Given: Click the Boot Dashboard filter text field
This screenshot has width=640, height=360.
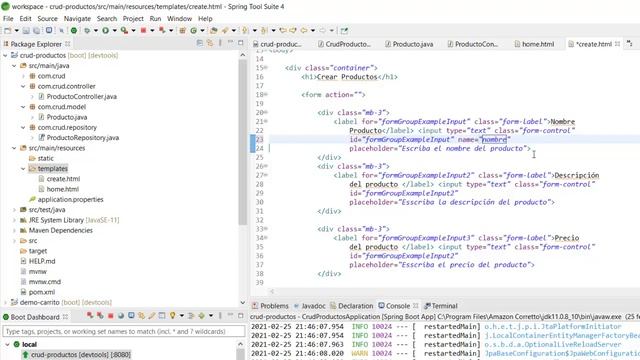Looking at the screenshot, I should [x=124, y=331].
